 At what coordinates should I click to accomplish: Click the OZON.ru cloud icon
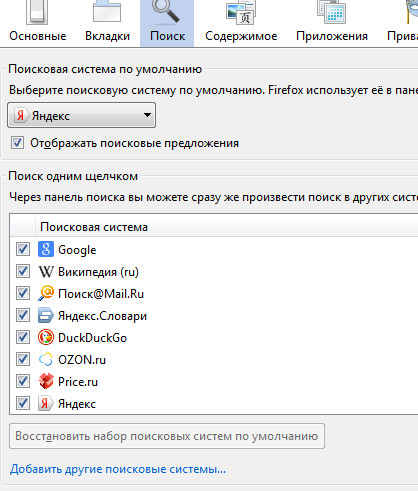click(46, 359)
